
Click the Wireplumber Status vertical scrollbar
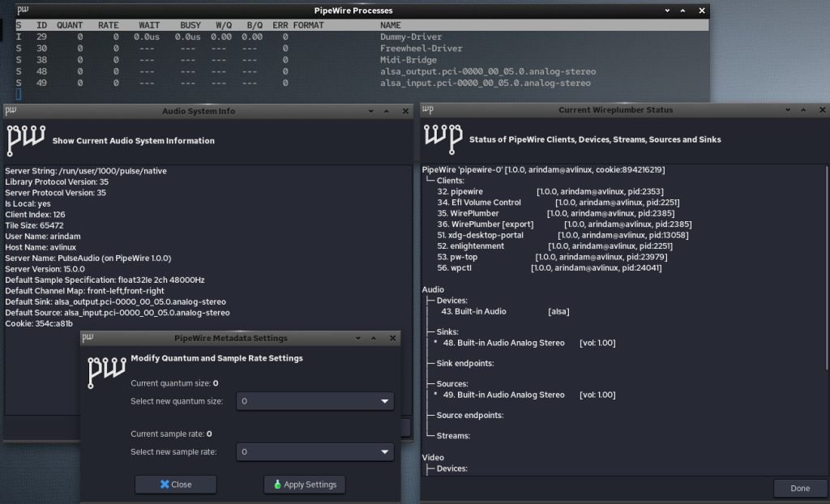[x=827, y=268]
